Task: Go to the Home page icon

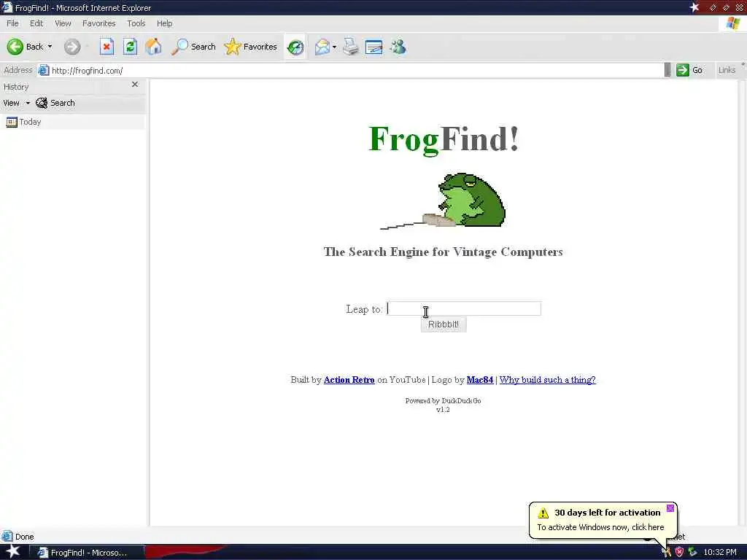Action: coord(153,47)
